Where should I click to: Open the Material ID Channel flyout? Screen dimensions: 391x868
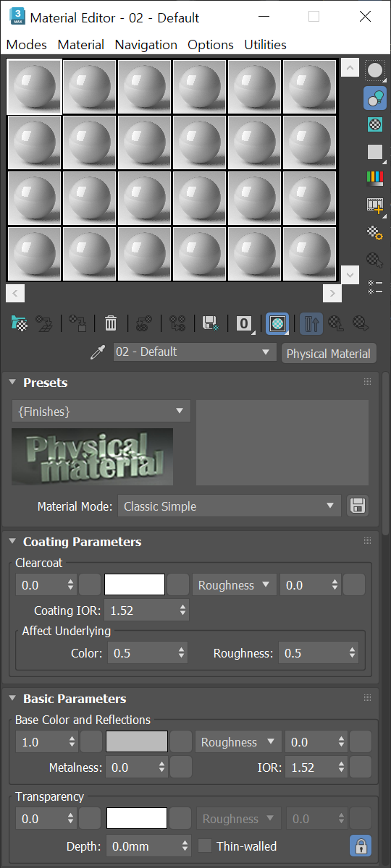click(245, 323)
